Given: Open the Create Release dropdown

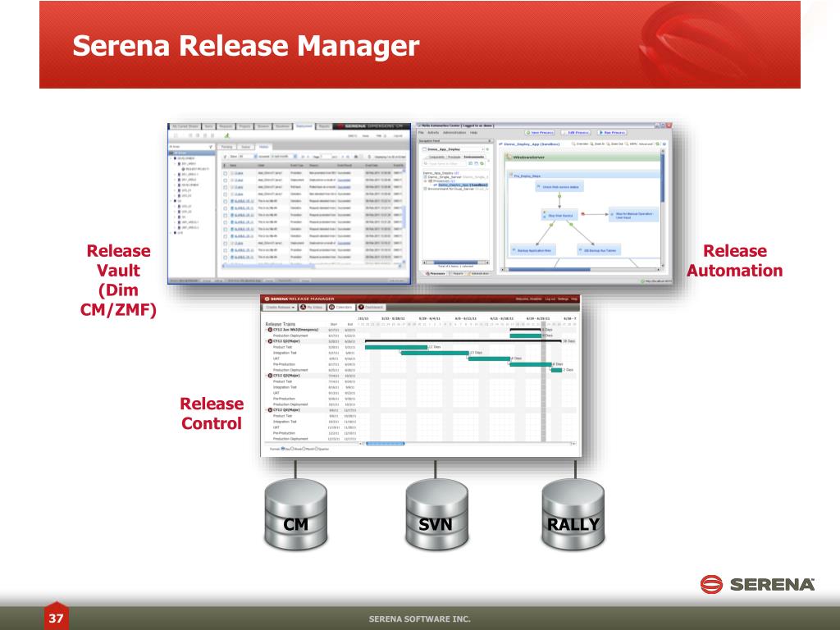Looking at the screenshot, I should [281, 308].
